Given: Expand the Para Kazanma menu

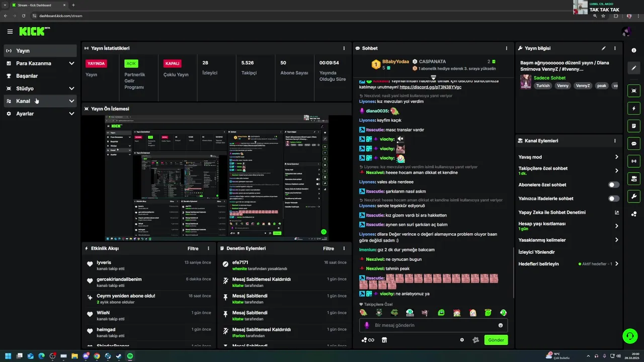Looking at the screenshot, I should coord(41,63).
